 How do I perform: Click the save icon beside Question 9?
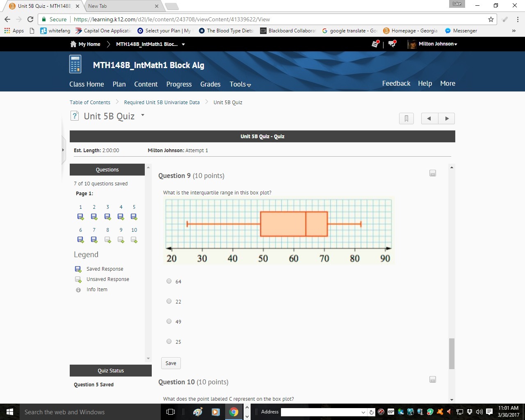point(433,173)
